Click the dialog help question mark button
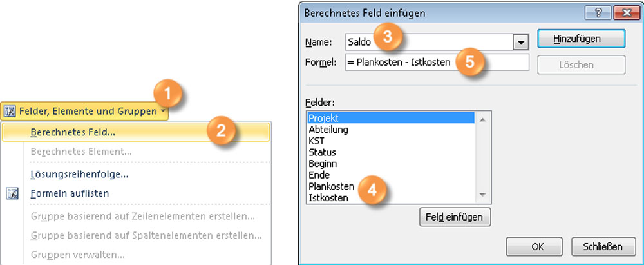Viewport: 644px width, 265px height. pos(596,13)
